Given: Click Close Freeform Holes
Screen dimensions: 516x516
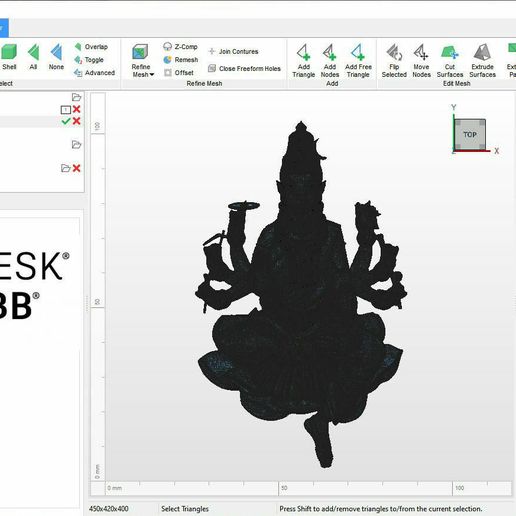Looking at the screenshot, I should pos(244,69).
